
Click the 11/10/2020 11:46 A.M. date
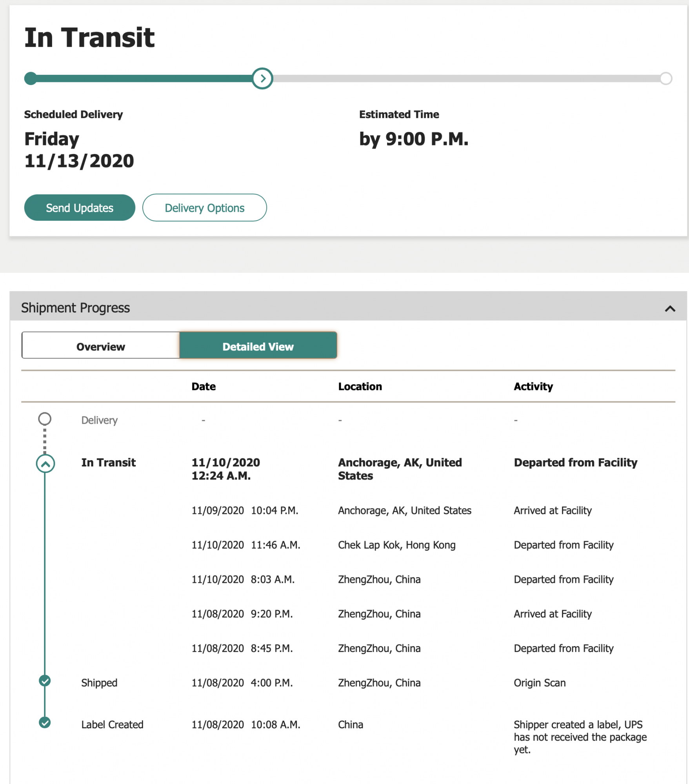246,545
